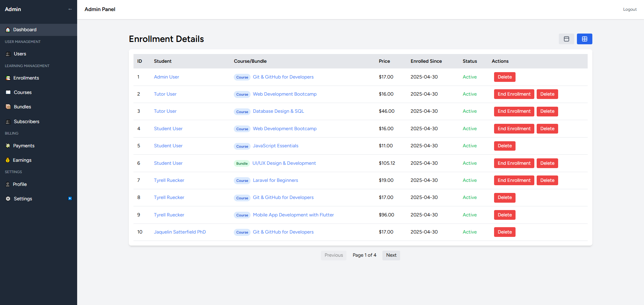
Task: Open Tutor User link in row 2
Action: (x=165, y=94)
